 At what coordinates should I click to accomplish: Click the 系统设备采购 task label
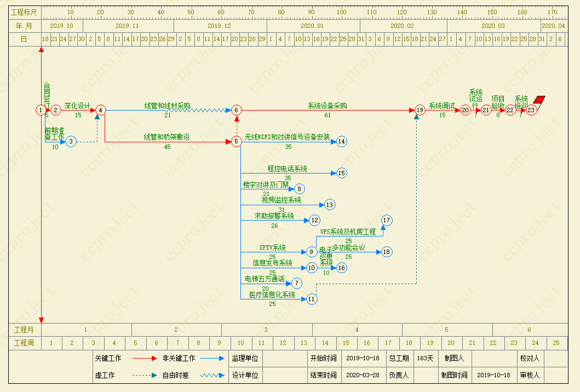pos(327,106)
